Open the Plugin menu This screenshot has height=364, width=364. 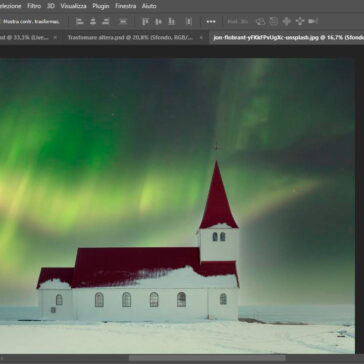click(101, 6)
